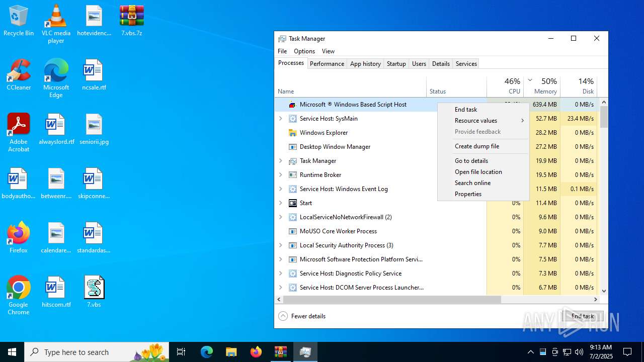Screen dimensions: 644x362
Task: Select the 7.vbs.7z archive icon
Action: click(x=132, y=21)
